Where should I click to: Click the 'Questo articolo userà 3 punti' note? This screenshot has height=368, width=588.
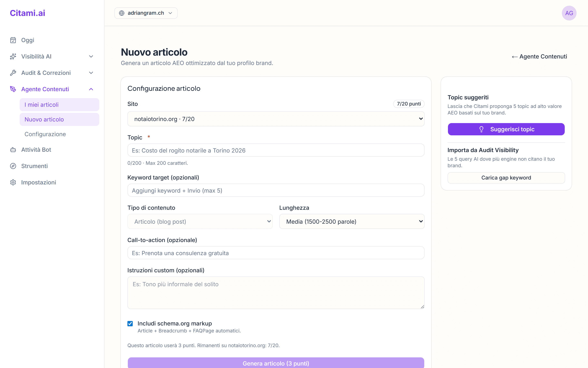pyautogui.click(x=203, y=345)
